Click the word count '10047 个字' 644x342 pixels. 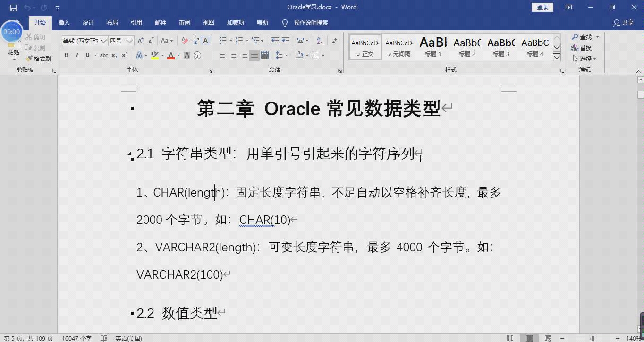[76, 338]
